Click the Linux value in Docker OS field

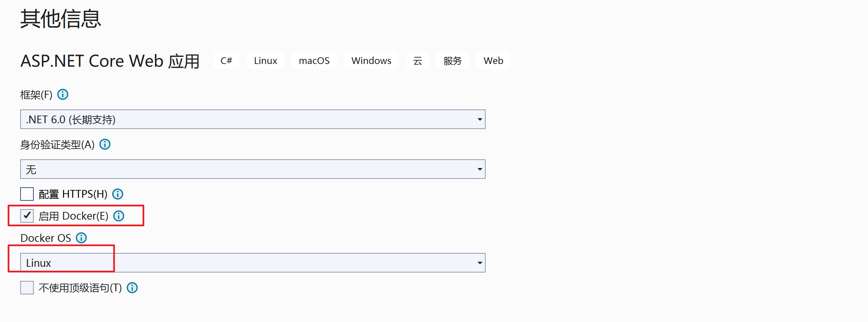click(39, 263)
